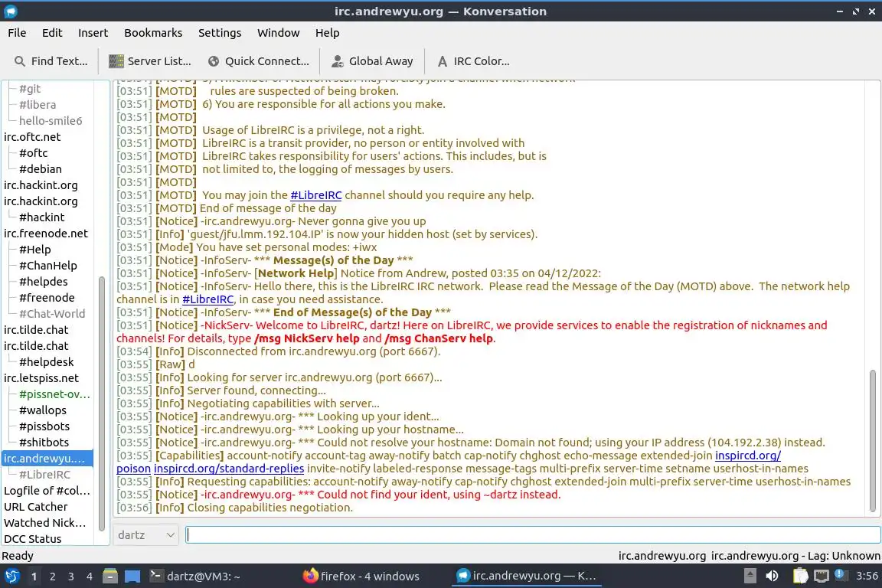The image size is (882, 588).
Task: Switch to the #hackint channel
Action: [41, 217]
